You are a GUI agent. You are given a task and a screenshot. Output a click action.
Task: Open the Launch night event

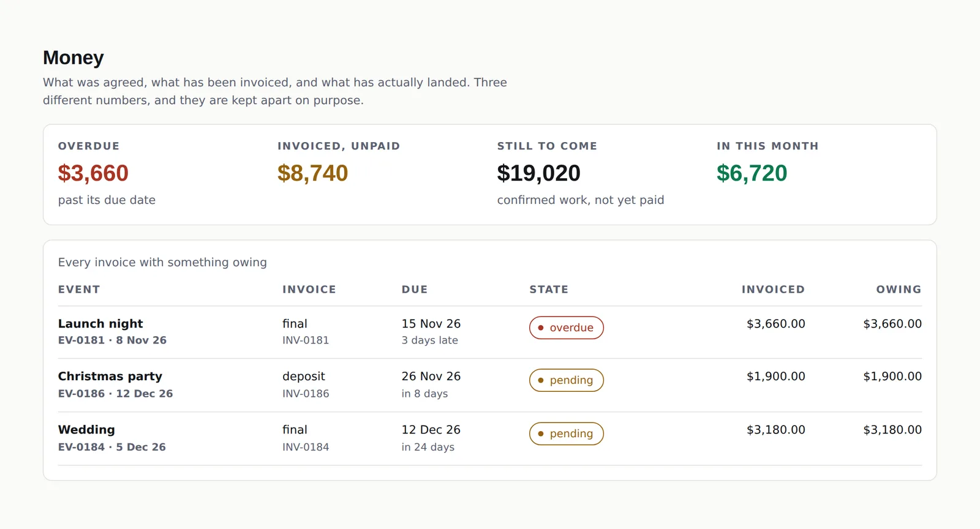[100, 324]
